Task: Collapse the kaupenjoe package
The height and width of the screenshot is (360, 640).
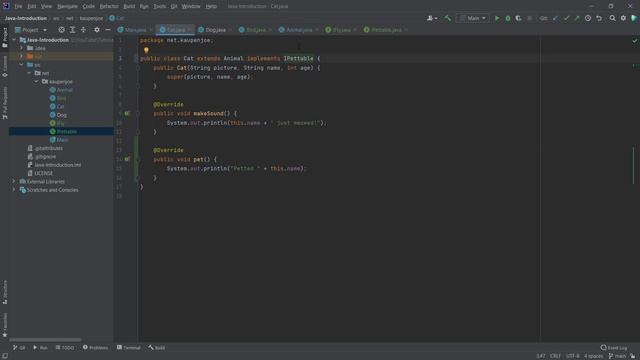Action: coord(37,82)
